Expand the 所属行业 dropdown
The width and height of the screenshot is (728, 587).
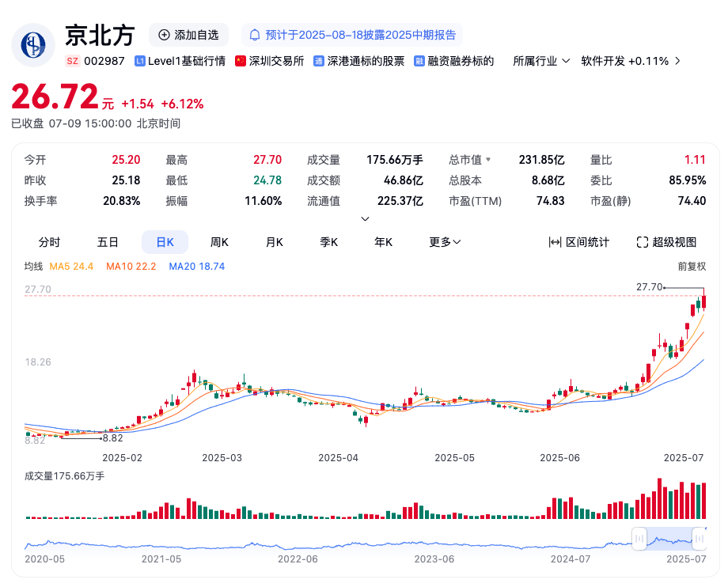pos(541,61)
